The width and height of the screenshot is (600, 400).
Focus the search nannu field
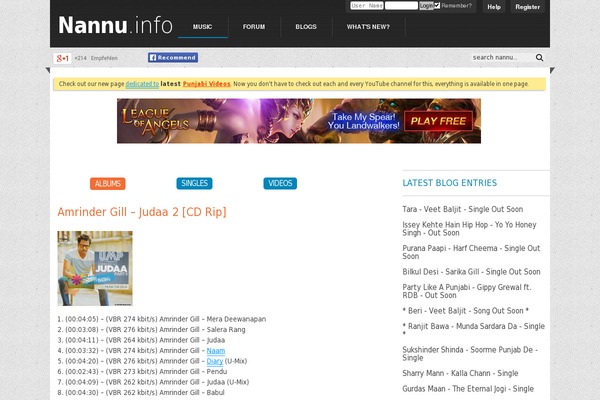[x=502, y=57]
